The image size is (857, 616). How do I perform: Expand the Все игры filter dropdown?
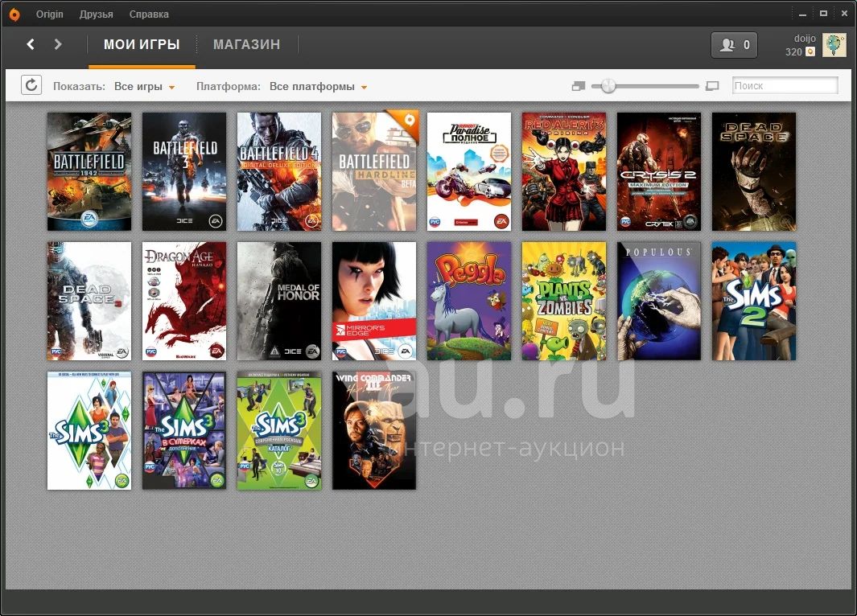tap(144, 86)
